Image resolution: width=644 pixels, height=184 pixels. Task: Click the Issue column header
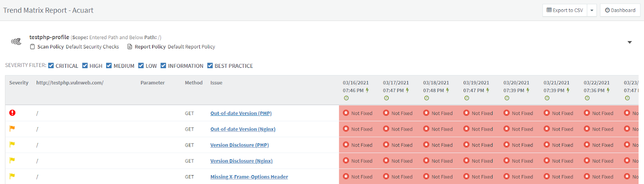(216, 83)
